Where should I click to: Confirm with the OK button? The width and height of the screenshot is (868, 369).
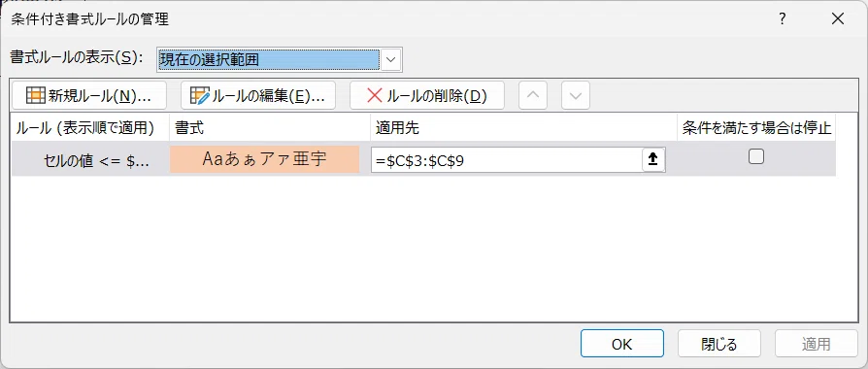(x=621, y=344)
